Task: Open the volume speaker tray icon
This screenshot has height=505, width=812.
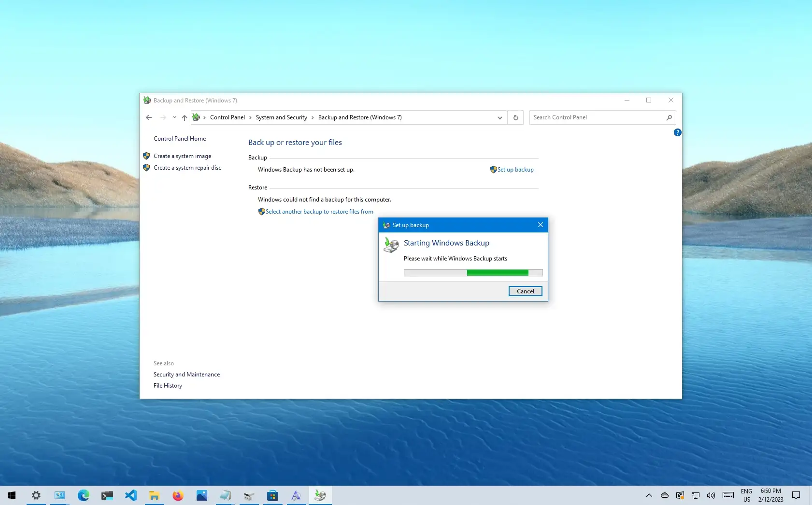Action: pos(711,495)
